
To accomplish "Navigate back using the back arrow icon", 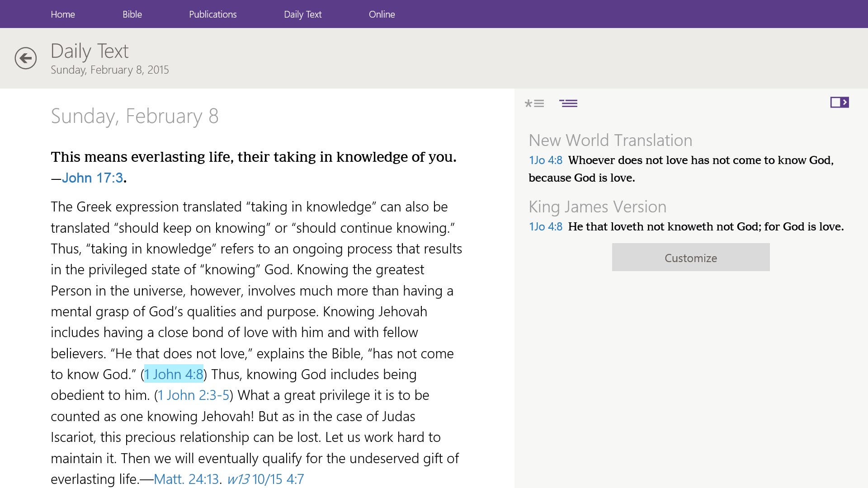I will pyautogui.click(x=25, y=58).
